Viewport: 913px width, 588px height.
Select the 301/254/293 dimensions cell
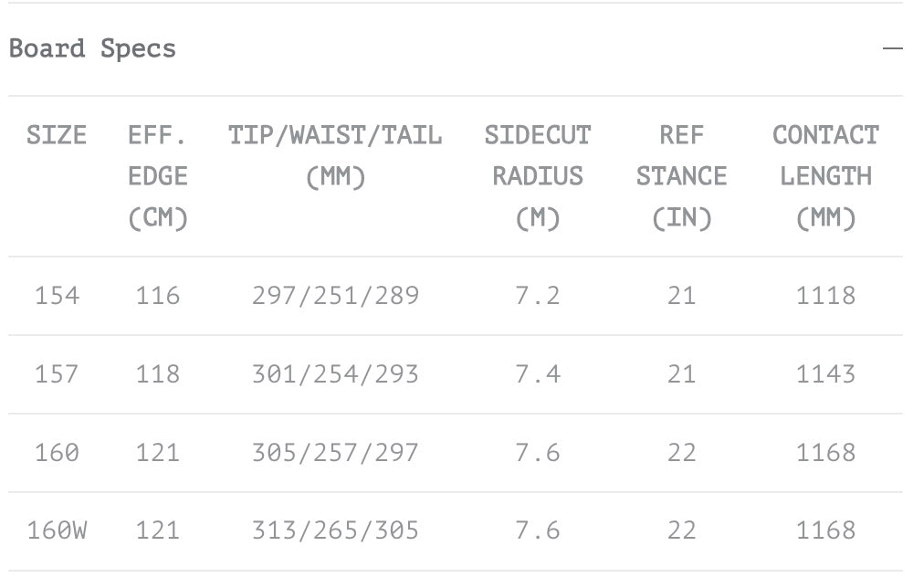pos(335,374)
